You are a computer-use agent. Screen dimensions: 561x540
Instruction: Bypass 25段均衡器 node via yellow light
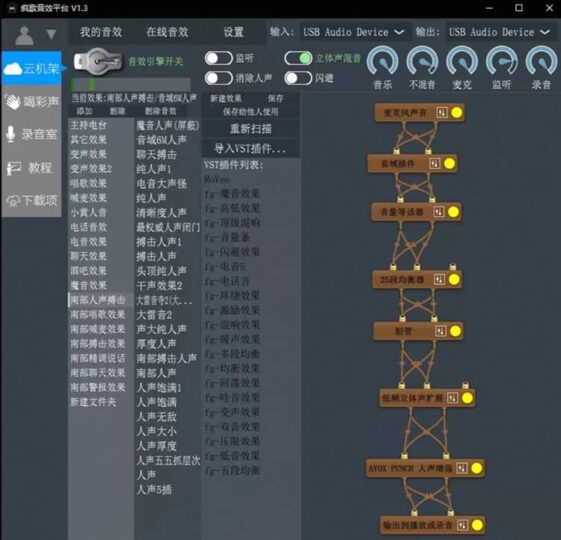tap(454, 279)
